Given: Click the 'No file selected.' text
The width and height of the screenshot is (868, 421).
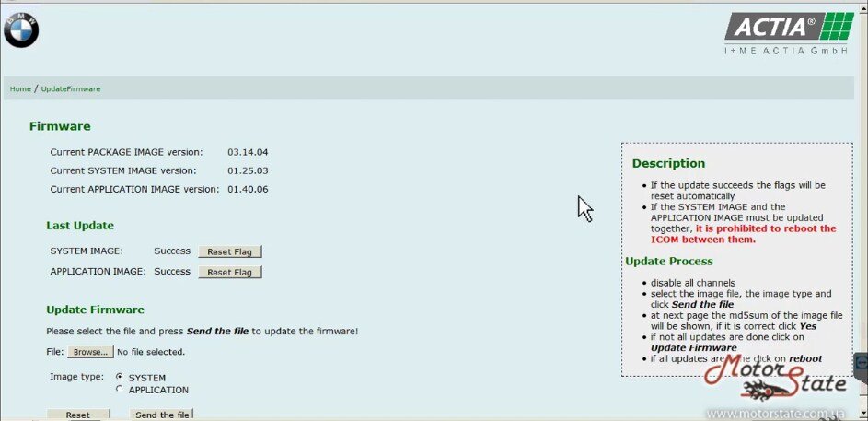Looking at the screenshot, I should coord(151,352).
